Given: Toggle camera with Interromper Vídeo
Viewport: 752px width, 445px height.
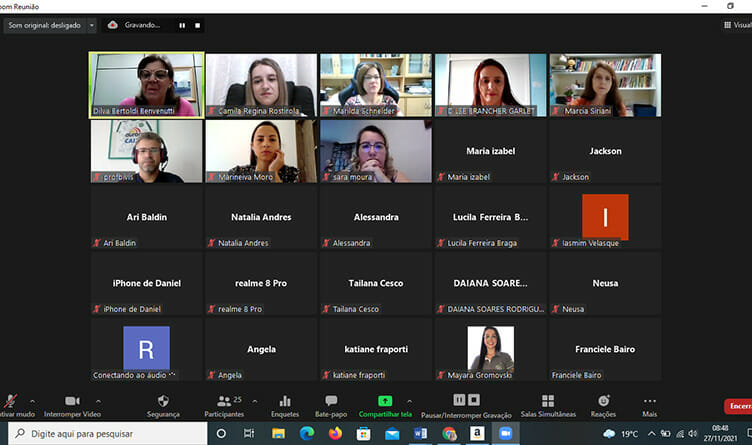Looking at the screenshot, I should pyautogui.click(x=72, y=404).
